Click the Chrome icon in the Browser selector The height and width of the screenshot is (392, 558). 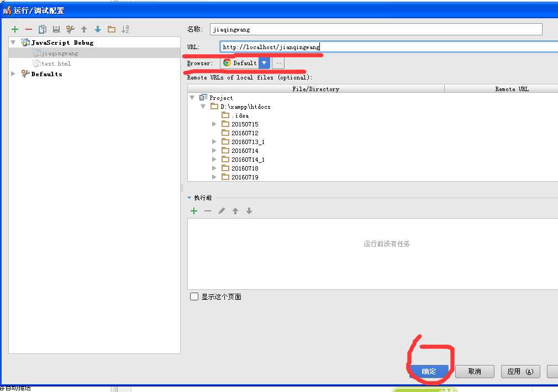[x=227, y=63]
